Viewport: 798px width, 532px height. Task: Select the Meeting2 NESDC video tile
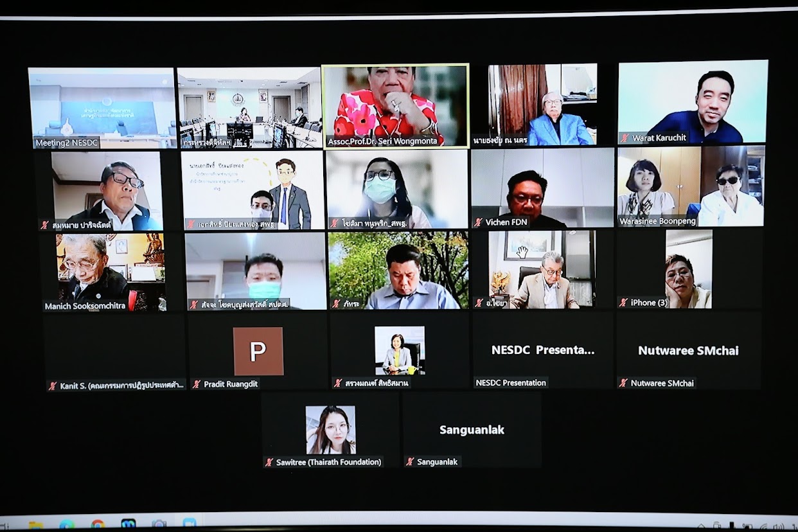pyautogui.click(x=102, y=106)
